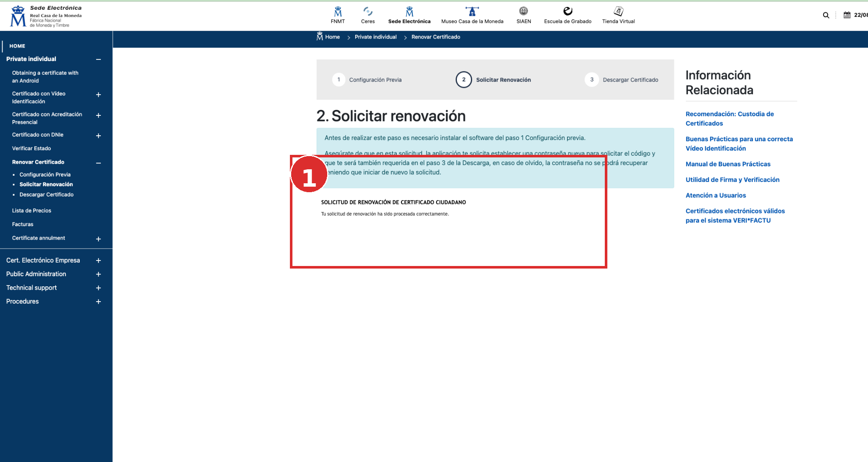This screenshot has width=868, height=462.
Task: Click Private individual breadcrumb
Action: point(376,37)
